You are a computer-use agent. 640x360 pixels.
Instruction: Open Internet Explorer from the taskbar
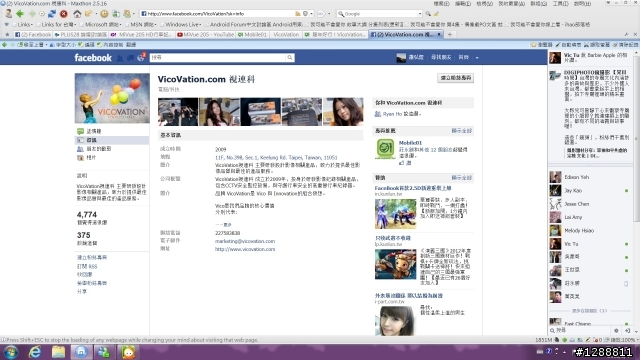35,352
